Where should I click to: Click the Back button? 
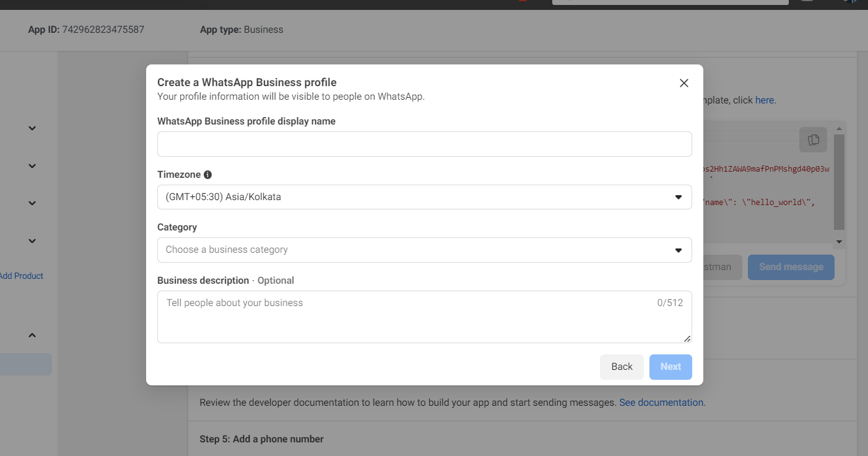click(622, 367)
